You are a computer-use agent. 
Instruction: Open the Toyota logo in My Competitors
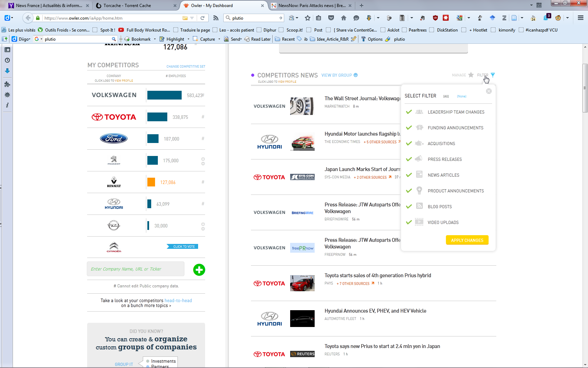tap(114, 117)
